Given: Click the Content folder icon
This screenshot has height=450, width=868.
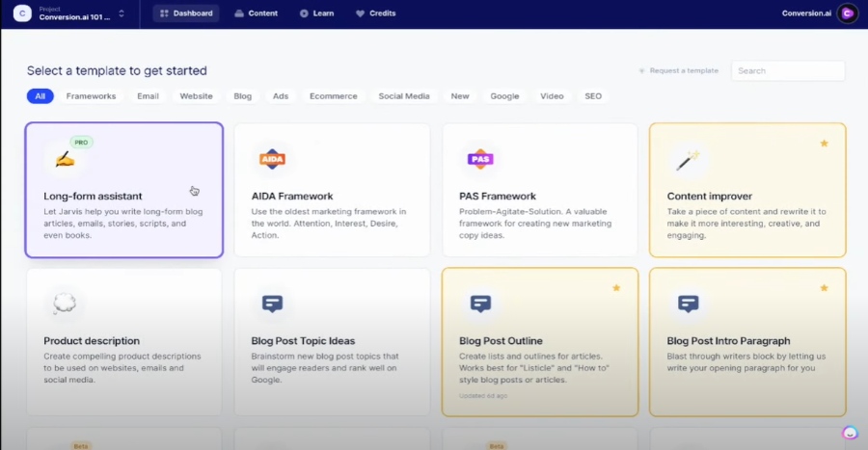Looking at the screenshot, I should pos(239,13).
